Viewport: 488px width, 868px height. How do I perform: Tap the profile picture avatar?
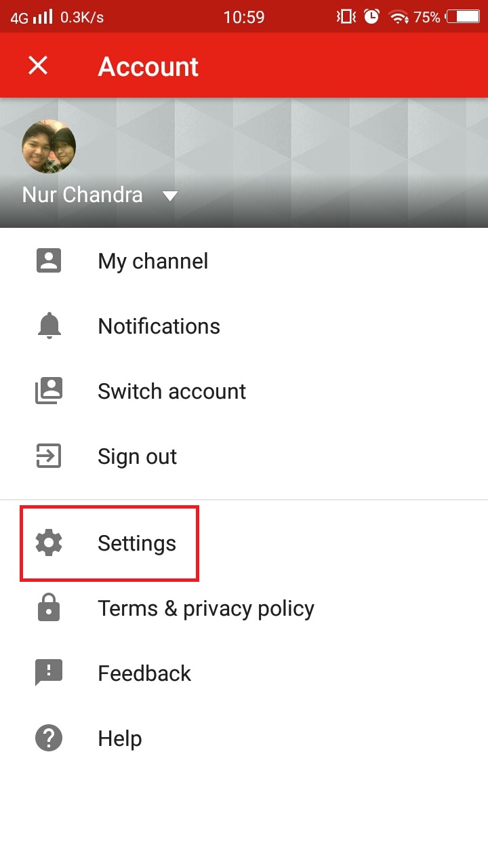49,146
